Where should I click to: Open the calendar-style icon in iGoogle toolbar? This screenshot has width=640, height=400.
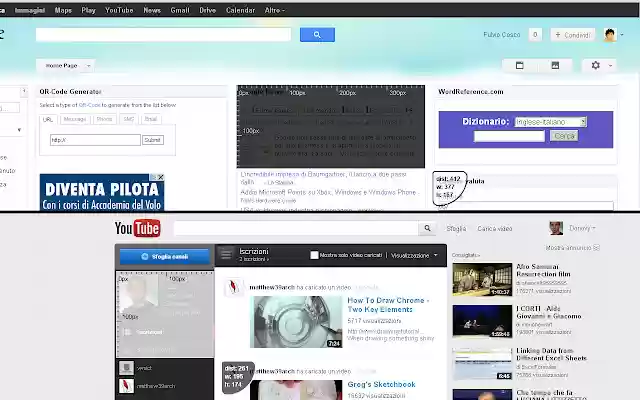520,65
